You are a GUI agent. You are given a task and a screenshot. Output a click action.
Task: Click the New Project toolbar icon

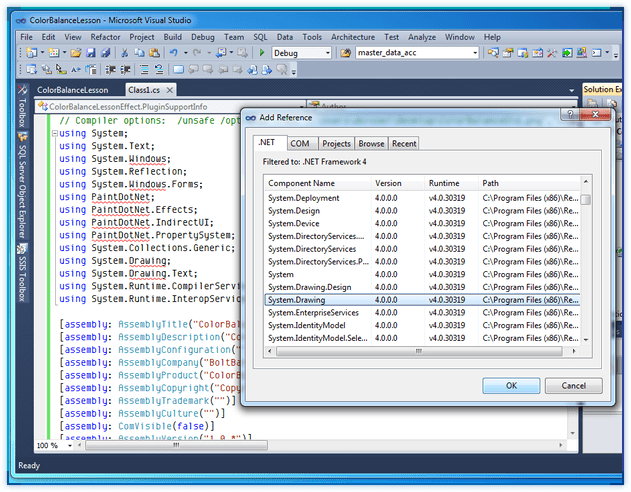click(31, 53)
